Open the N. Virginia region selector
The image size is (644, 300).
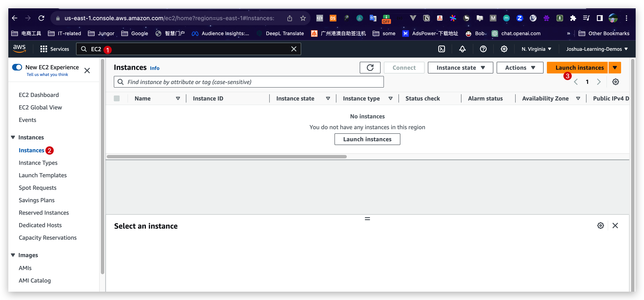[x=536, y=49]
